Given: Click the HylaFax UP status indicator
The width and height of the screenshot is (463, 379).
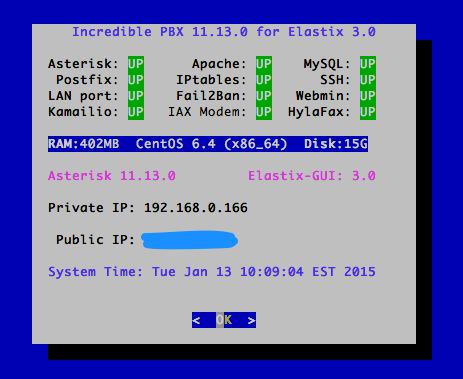Looking at the screenshot, I should coord(368,112).
